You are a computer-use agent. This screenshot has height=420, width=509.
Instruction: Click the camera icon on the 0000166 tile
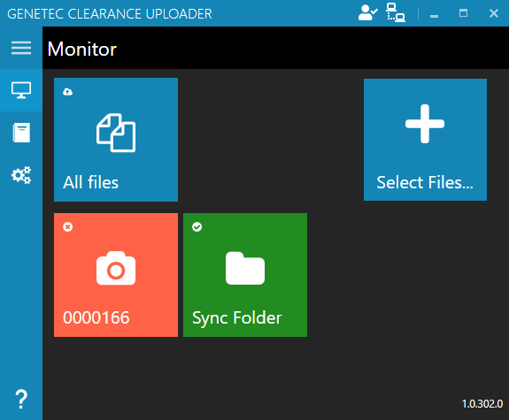click(x=116, y=268)
